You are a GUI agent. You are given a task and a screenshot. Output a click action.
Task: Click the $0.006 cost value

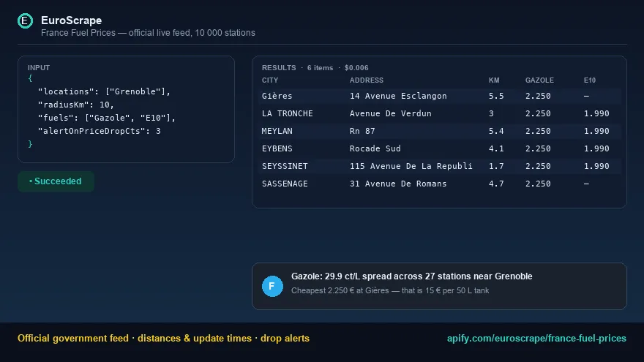[x=356, y=68]
